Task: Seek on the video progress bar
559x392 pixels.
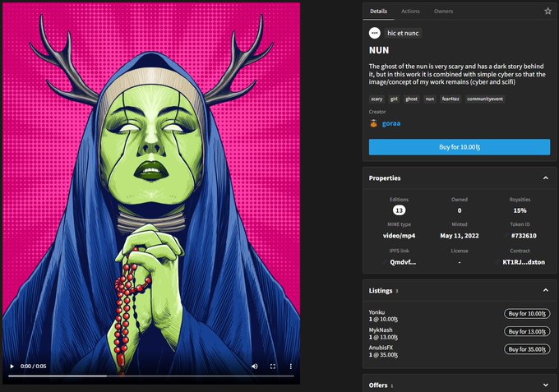Action: coord(151,376)
